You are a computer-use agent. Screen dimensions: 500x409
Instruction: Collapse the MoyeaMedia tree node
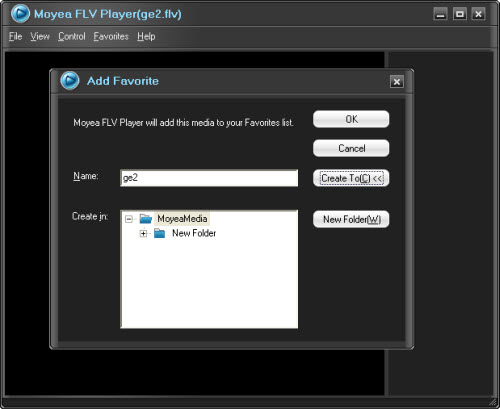pyautogui.click(x=129, y=219)
